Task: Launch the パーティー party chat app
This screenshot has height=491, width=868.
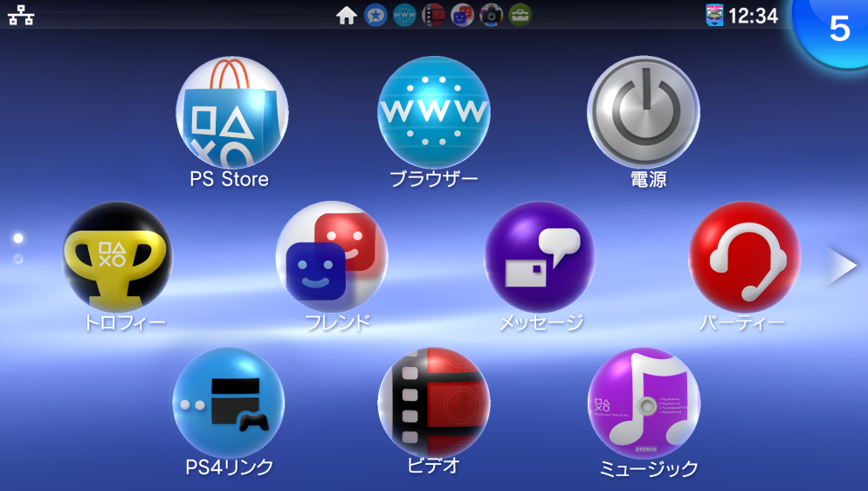Action: [744, 257]
